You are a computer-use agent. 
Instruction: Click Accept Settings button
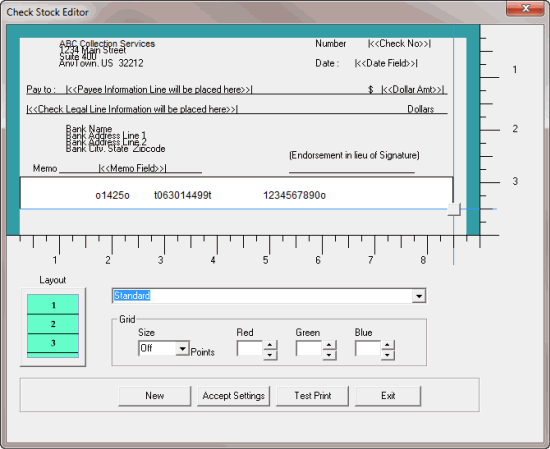coord(233,396)
